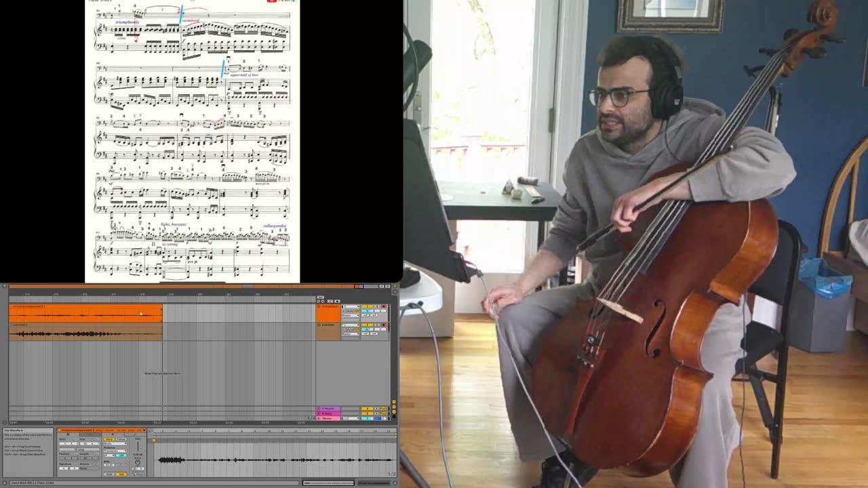Select the A Reverb return track
Viewport: 868px width, 488px height.
(x=328, y=409)
